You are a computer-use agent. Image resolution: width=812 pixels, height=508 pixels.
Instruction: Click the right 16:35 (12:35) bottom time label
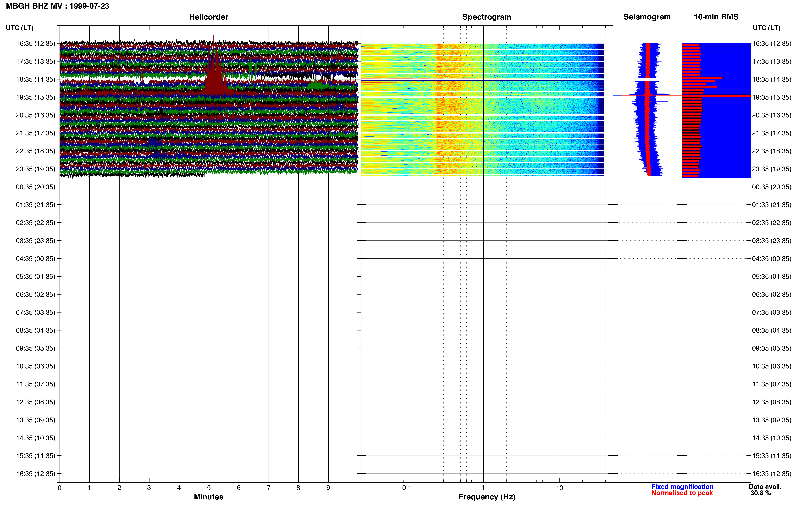[772, 474]
